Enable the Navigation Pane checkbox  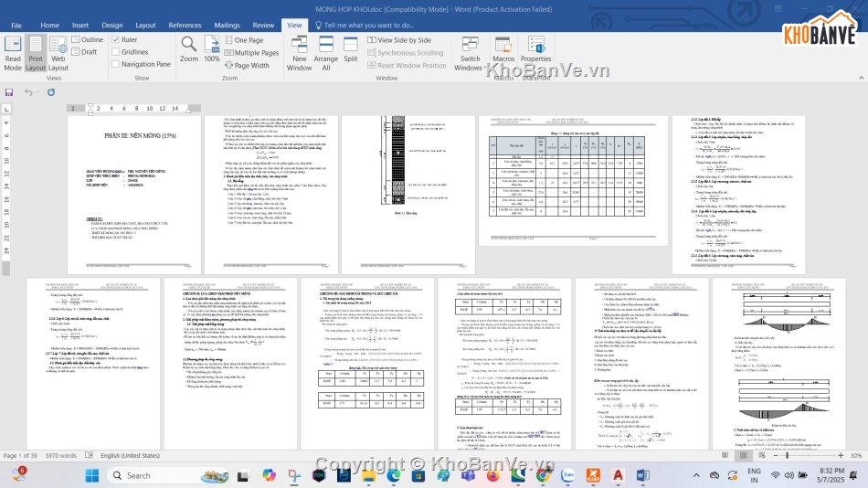pos(116,64)
